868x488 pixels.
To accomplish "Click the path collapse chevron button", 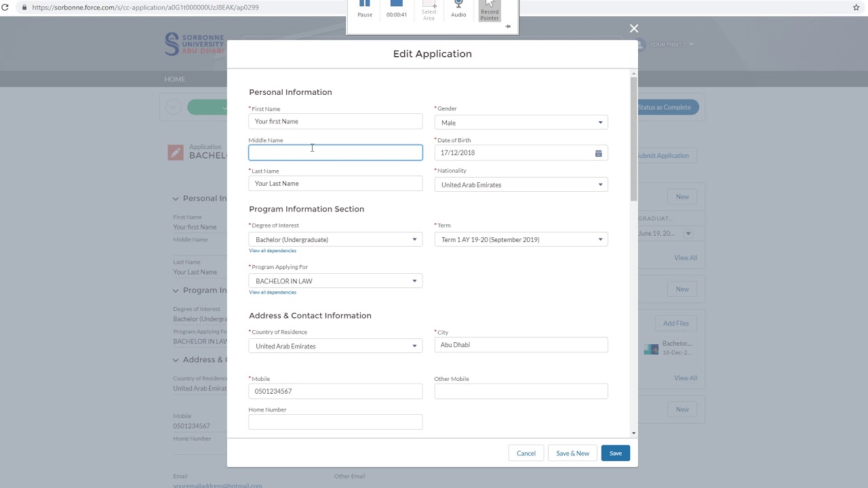I will tap(174, 107).
